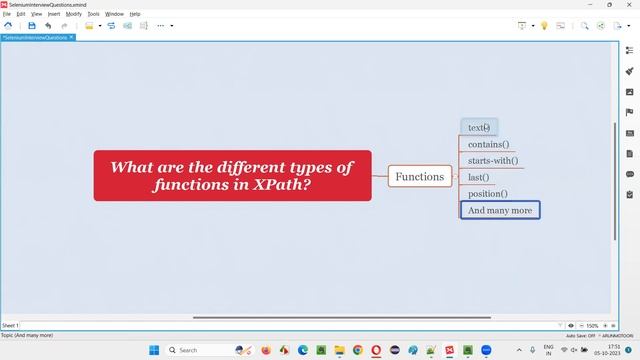Open the Markers flag panel in sidebar
The image size is (640, 360).
click(630, 112)
